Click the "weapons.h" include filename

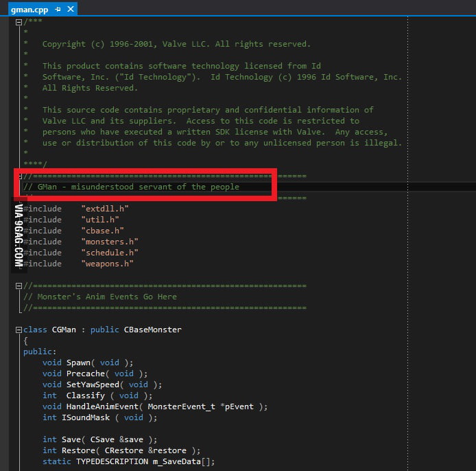point(107,264)
